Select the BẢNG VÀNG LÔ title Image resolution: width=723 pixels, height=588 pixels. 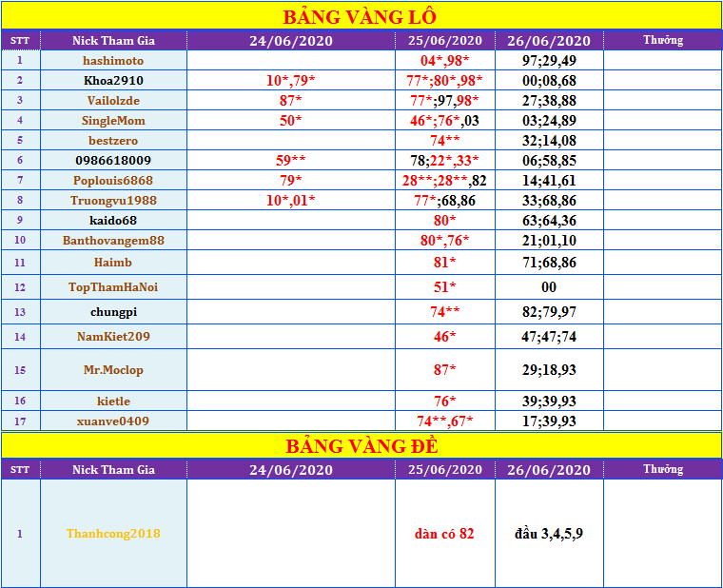[x=360, y=17]
